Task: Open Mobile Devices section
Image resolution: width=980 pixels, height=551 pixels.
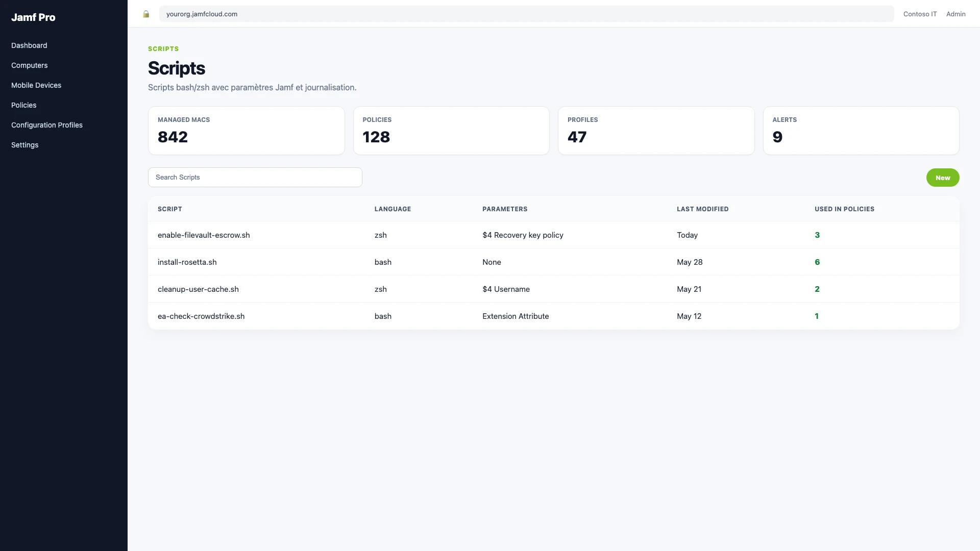Action: tap(36, 85)
